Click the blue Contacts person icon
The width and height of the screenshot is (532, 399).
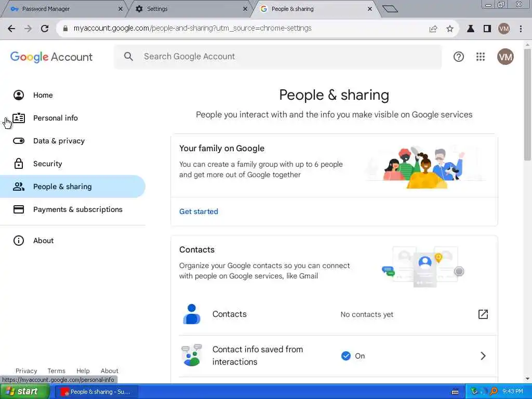pyautogui.click(x=192, y=314)
